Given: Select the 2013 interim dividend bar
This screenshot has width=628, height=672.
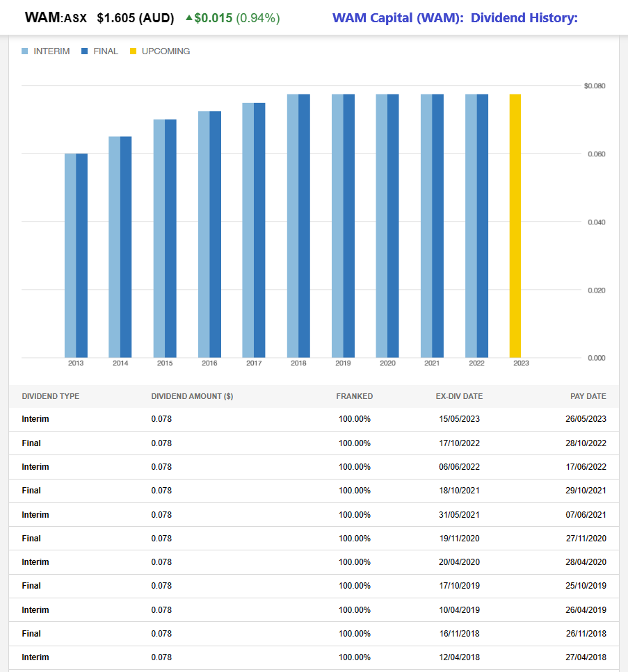Looking at the screenshot, I should pyautogui.click(x=70, y=256).
